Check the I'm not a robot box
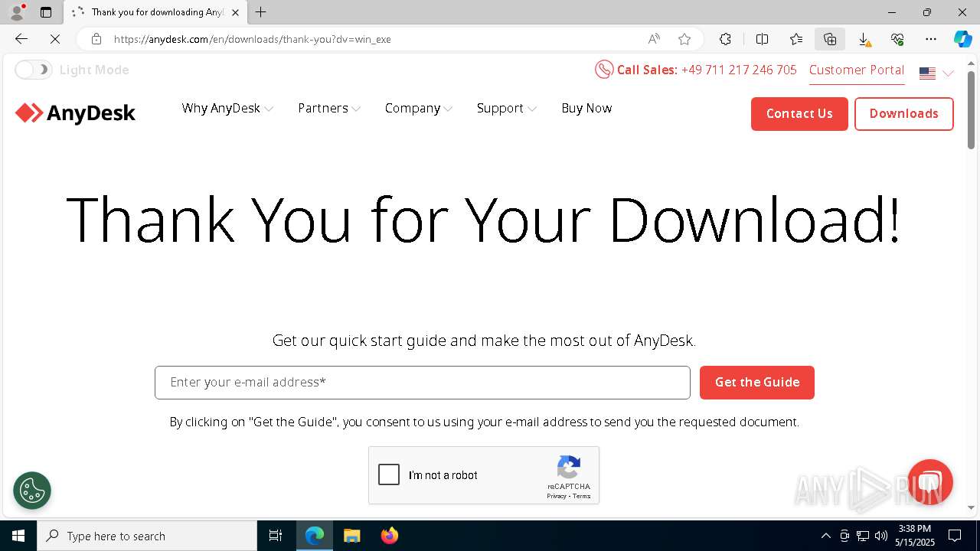This screenshot has height=551, width=980. pos(389,474)
